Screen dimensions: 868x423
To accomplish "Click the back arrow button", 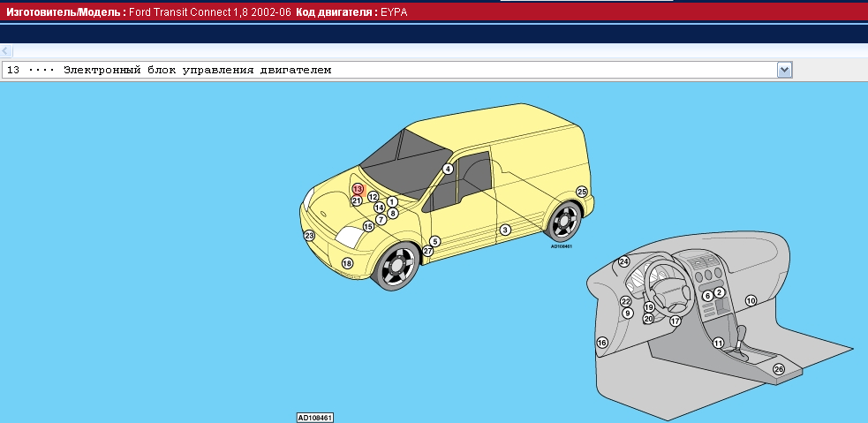I will [x=5, y=51].
